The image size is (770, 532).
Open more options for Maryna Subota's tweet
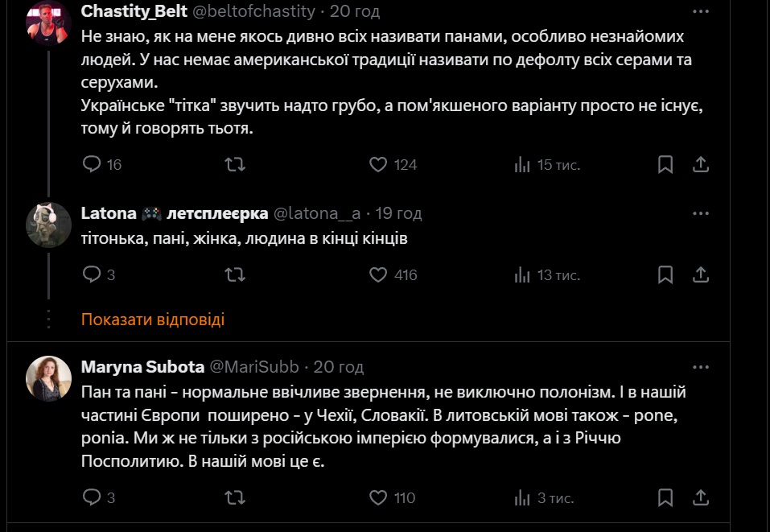(x=701, y=367)
